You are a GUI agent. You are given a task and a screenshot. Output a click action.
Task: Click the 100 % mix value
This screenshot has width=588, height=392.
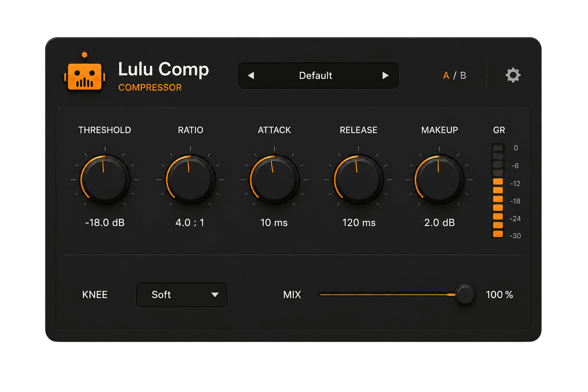[499, 295]
